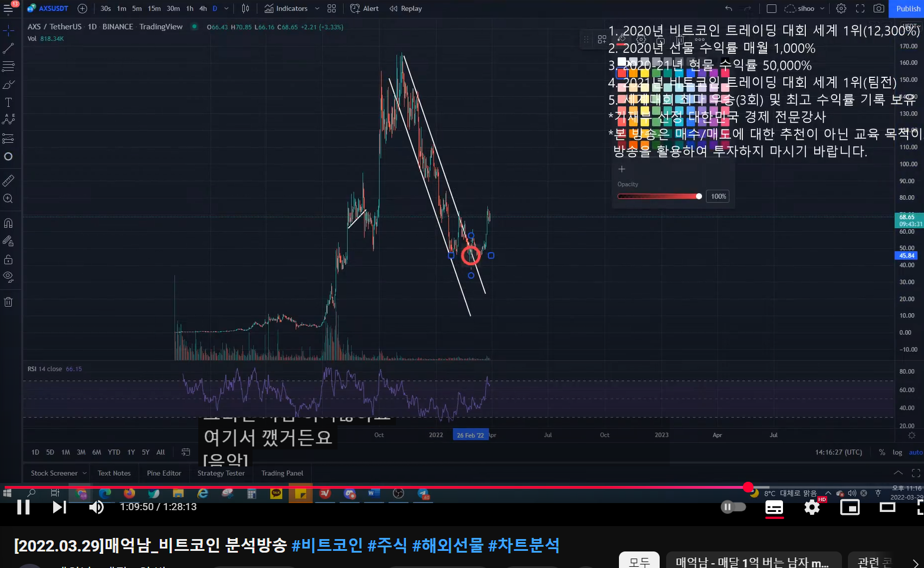Image resolution: width=924 pixels, height=568 pixels.
Task: Expand the time interval dropdown chevron
Action: pyautogui.click(x=226, y=9)
